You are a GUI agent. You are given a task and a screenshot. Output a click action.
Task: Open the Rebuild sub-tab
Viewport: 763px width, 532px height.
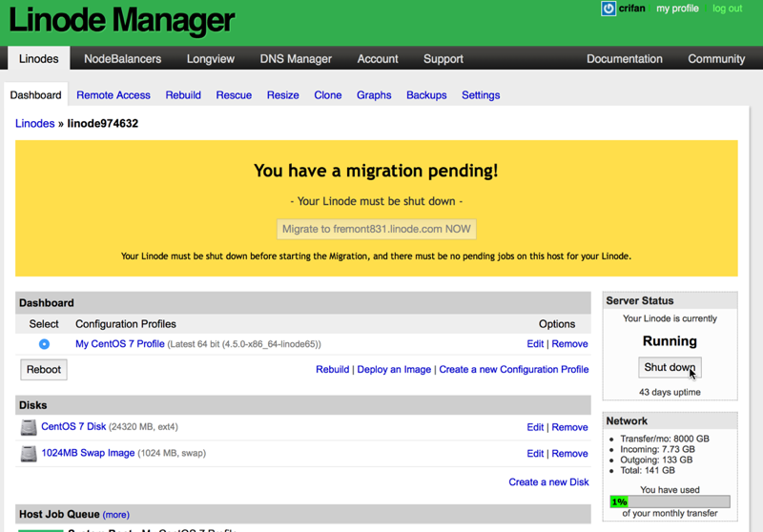[x=183, y=95]
